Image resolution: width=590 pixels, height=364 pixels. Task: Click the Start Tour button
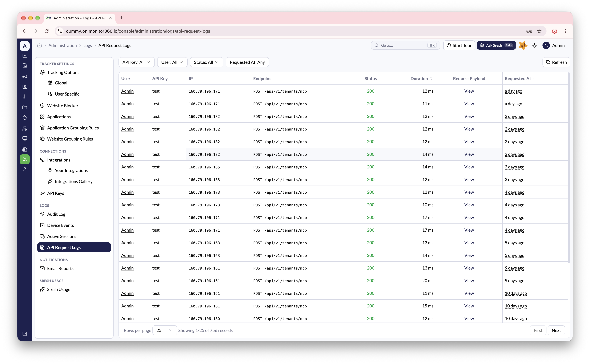pyautogui.click(x=459, y=45)
